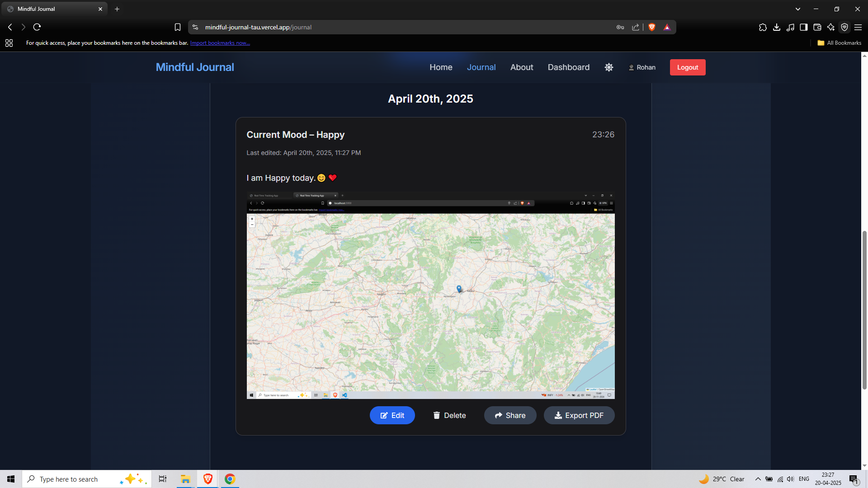Go to the Dashboard page
Image resolution: width=868 pixels, height=488 pixels.
click(568, 67)
